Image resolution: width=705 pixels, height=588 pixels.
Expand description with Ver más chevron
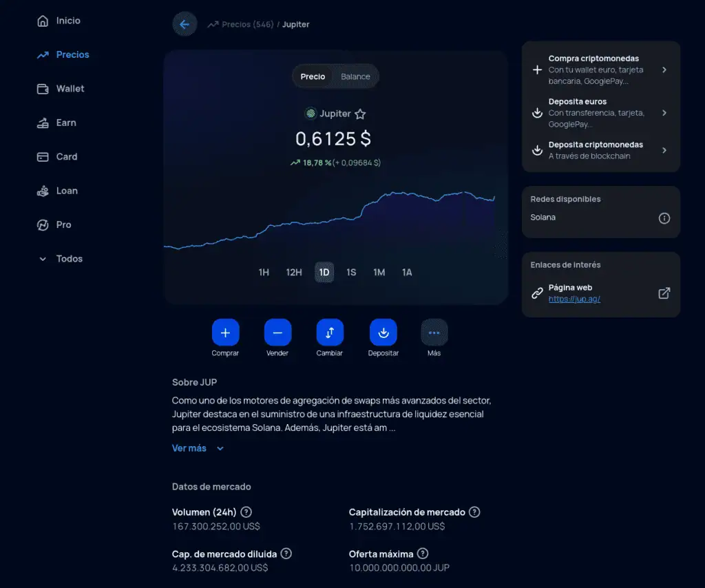[220, 449]
